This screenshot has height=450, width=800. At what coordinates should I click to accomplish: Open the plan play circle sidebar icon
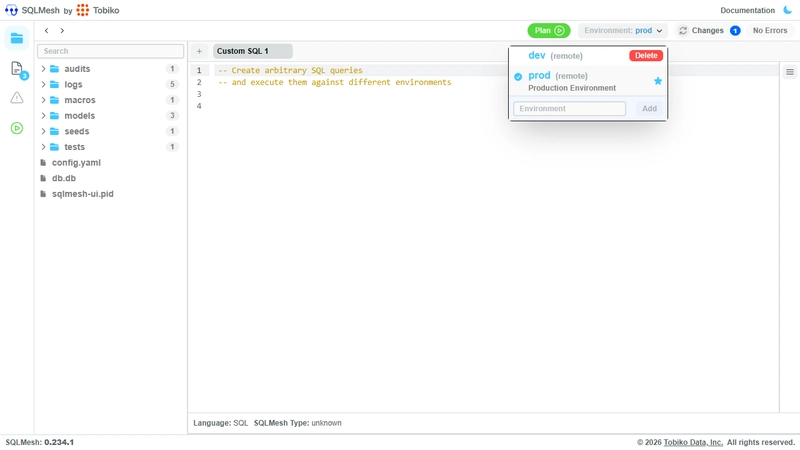click(x=17, y=128)
